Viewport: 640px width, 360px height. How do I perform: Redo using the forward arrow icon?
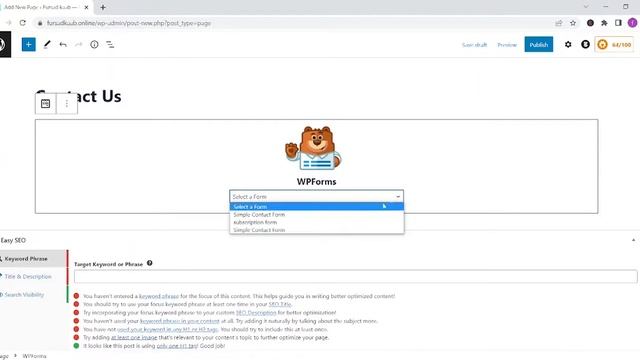click(x=78, y=44)
